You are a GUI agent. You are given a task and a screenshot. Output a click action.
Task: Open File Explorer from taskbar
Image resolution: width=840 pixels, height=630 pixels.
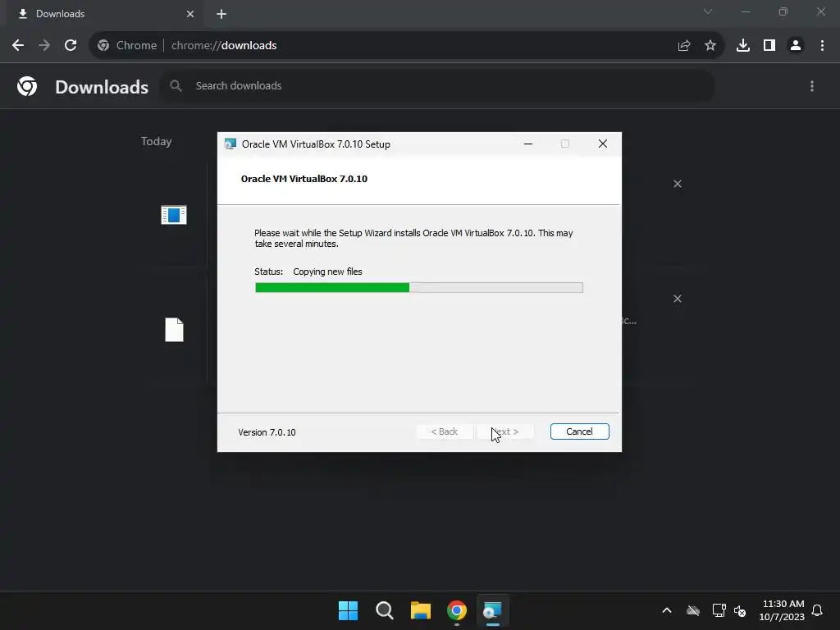(x=421, y=610)
